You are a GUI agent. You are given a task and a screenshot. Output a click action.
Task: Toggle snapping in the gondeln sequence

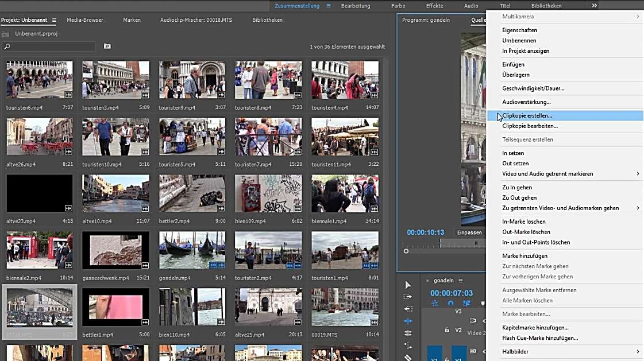coord(450,304)
